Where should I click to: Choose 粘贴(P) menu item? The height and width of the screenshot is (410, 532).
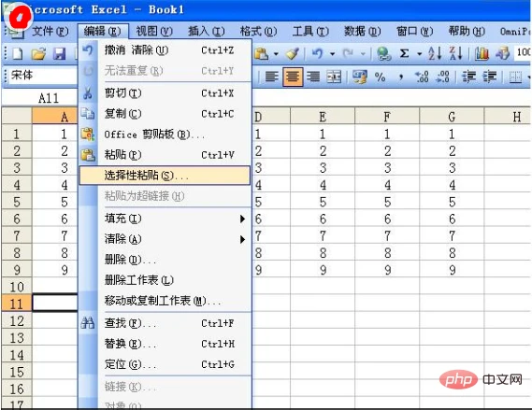165,155
